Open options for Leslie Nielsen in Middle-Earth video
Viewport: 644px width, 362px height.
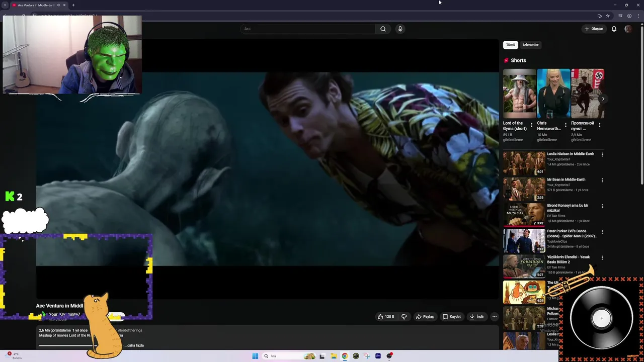pos(602,154)
